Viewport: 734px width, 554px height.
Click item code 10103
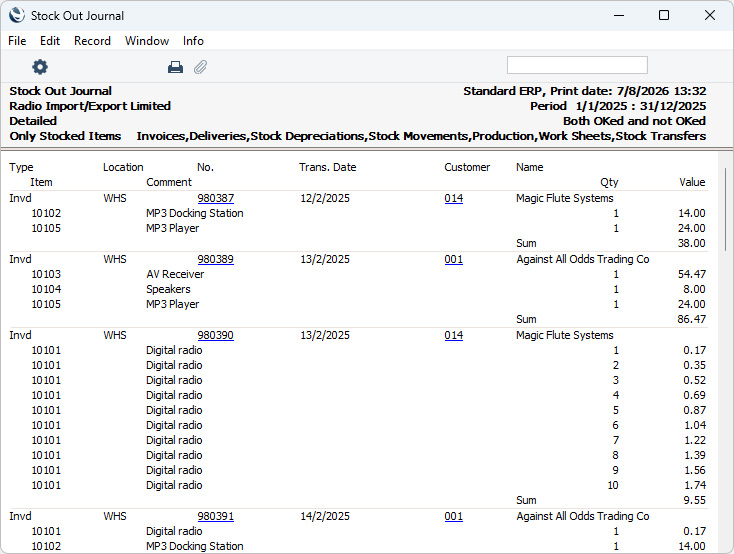[46, 274]
